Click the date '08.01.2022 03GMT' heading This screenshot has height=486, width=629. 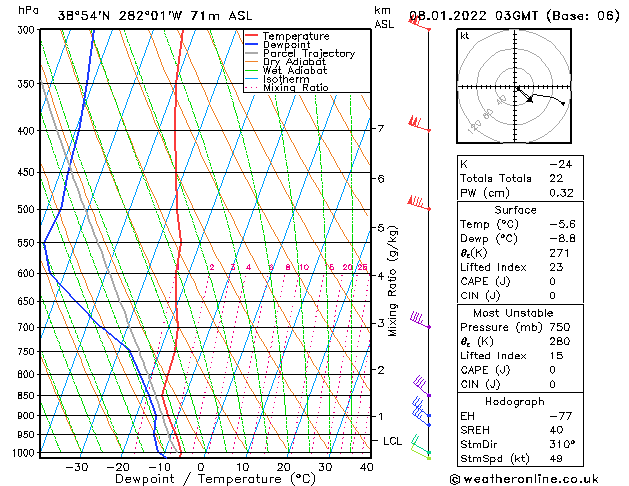473,16
